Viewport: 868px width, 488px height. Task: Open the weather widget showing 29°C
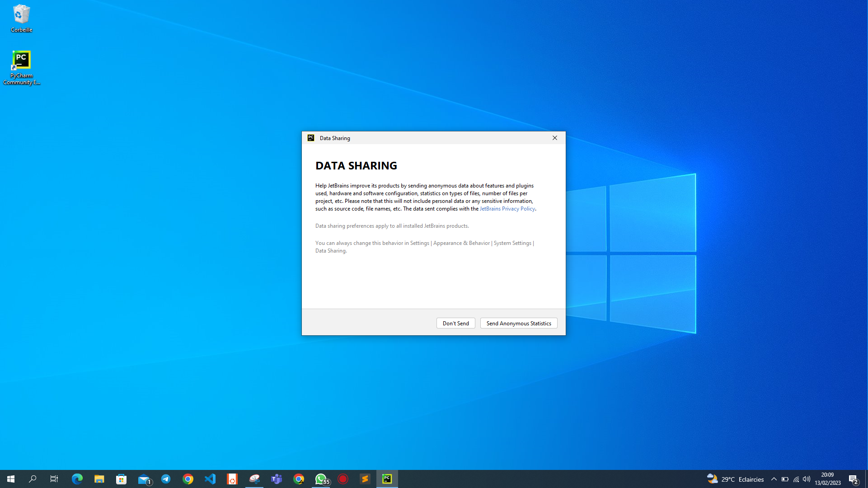point(735,479)
